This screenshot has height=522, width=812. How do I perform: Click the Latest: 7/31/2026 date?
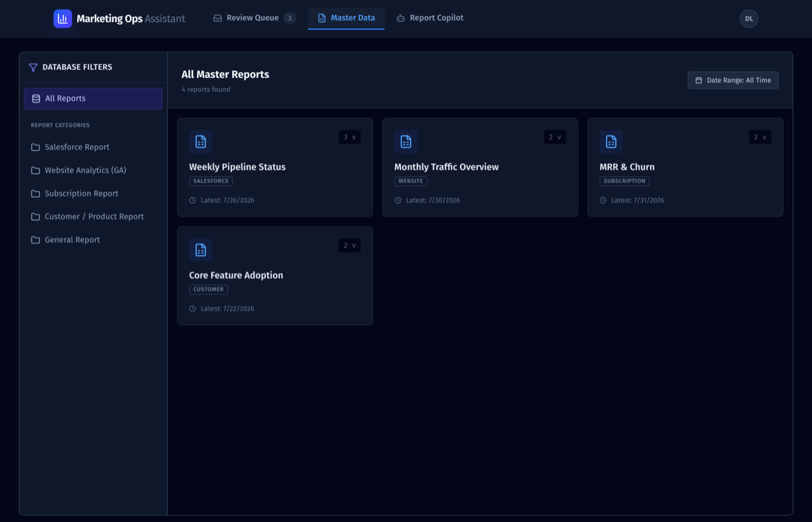coord(637,200)
